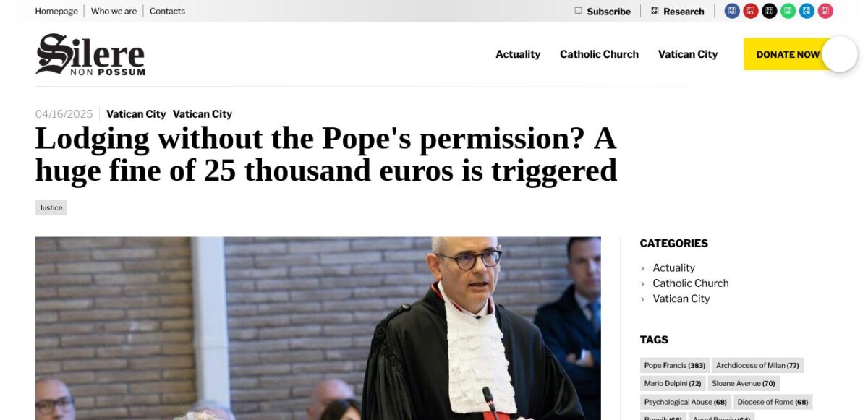Open the light blue circular social icon
This screenshot has height=420, width=868.
click(807, 11)
